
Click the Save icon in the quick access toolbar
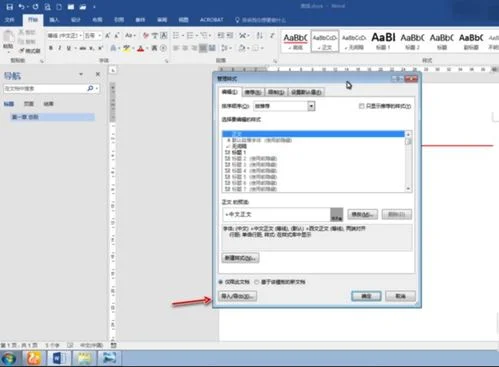[x=9, y=7]
